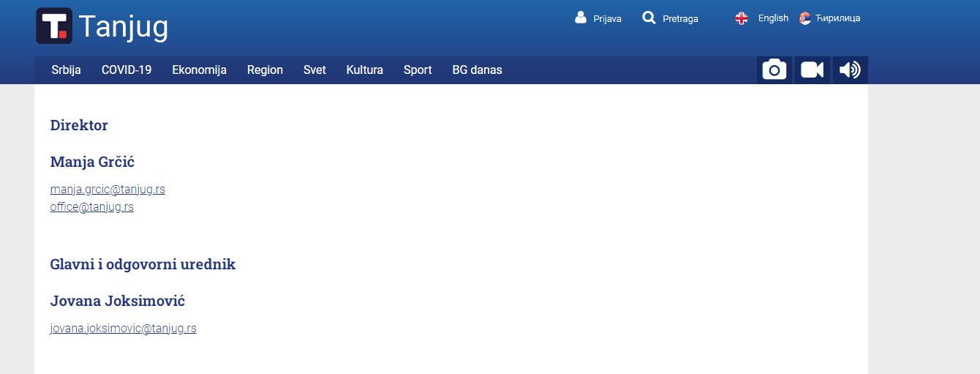Open the Svet menu item

point(314,70)
